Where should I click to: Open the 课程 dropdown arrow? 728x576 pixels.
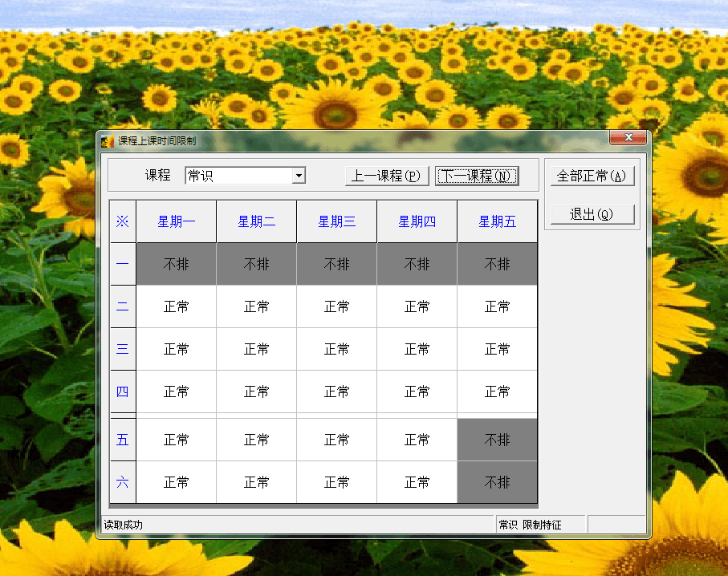click(x=299, y=176)
